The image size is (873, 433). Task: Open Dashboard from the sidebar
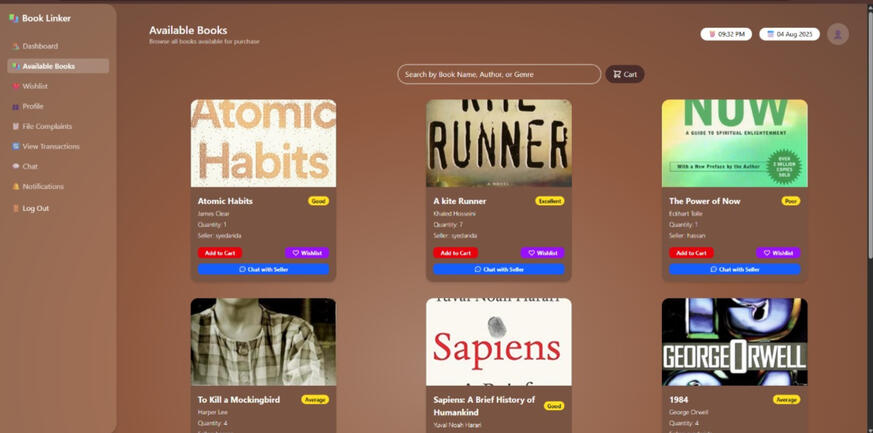click(58, 46)
